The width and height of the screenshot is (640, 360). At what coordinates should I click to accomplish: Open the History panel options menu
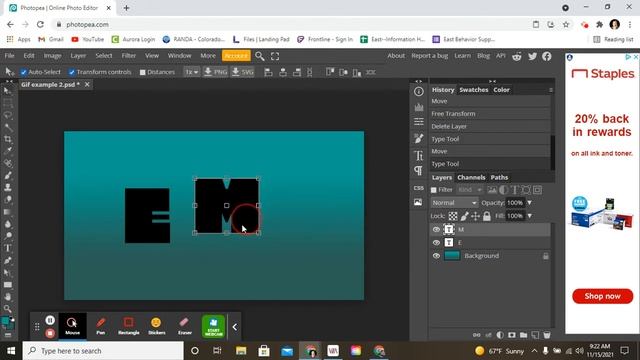[x=551, y=90]
